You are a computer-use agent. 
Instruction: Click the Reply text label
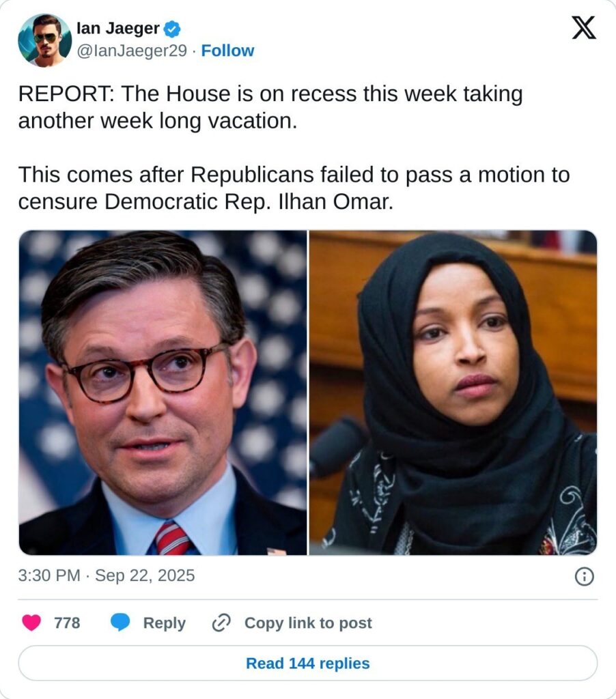(164, 623)
